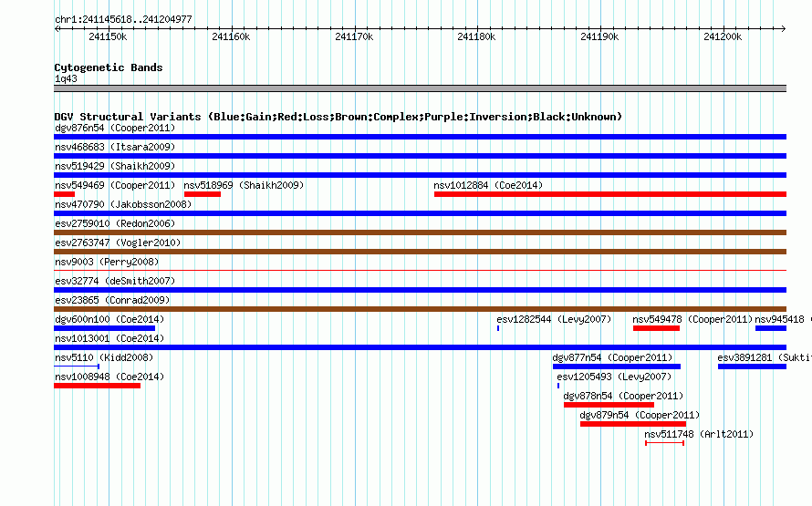Open nsv519429 (Shaikh2009) variant label
This screenshot has height=506, width=812.
(x=115, y=166)
